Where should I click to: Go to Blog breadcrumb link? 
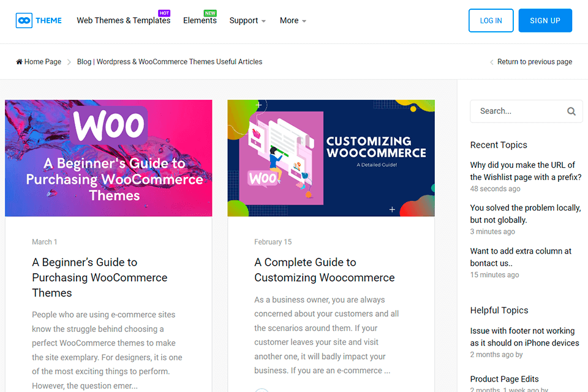click(170, 62)
